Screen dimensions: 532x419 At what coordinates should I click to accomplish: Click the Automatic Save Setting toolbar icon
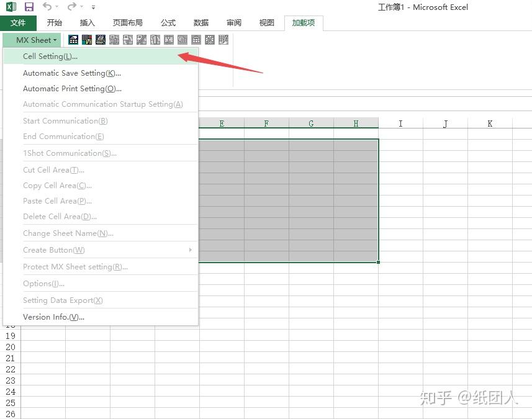86,40
